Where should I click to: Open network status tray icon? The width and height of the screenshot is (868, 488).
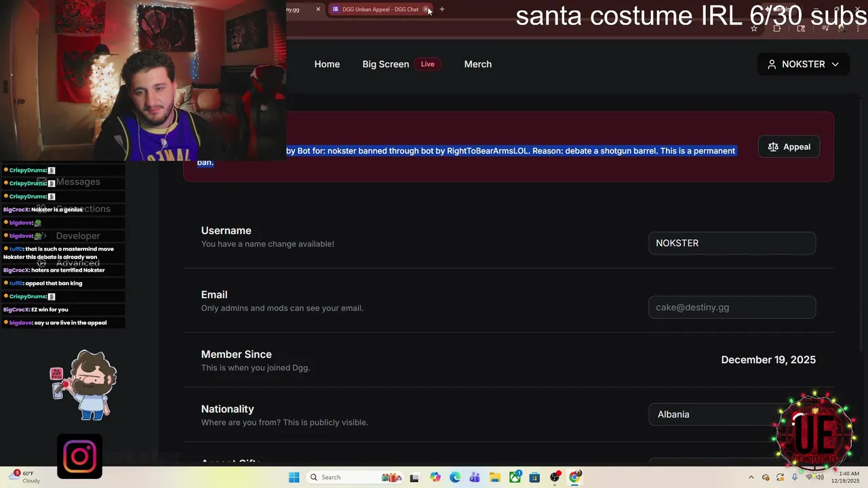[809, 477]
